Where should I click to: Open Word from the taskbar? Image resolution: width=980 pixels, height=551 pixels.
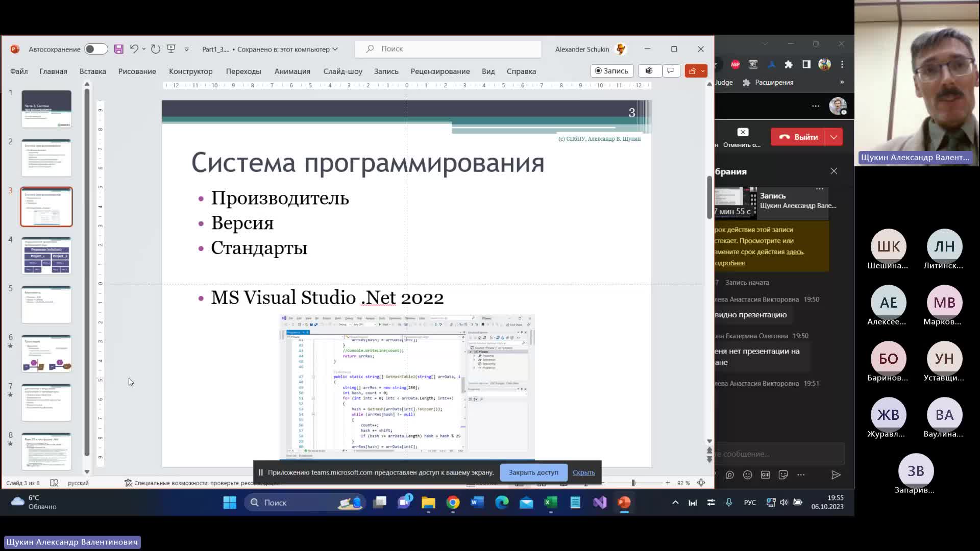477,503
